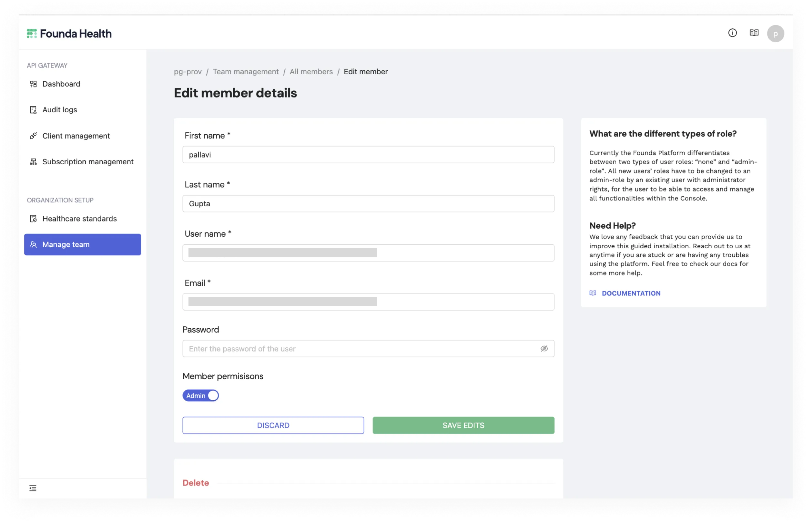Click the book icon beside DOCUMENTATION link

(593, 293)
